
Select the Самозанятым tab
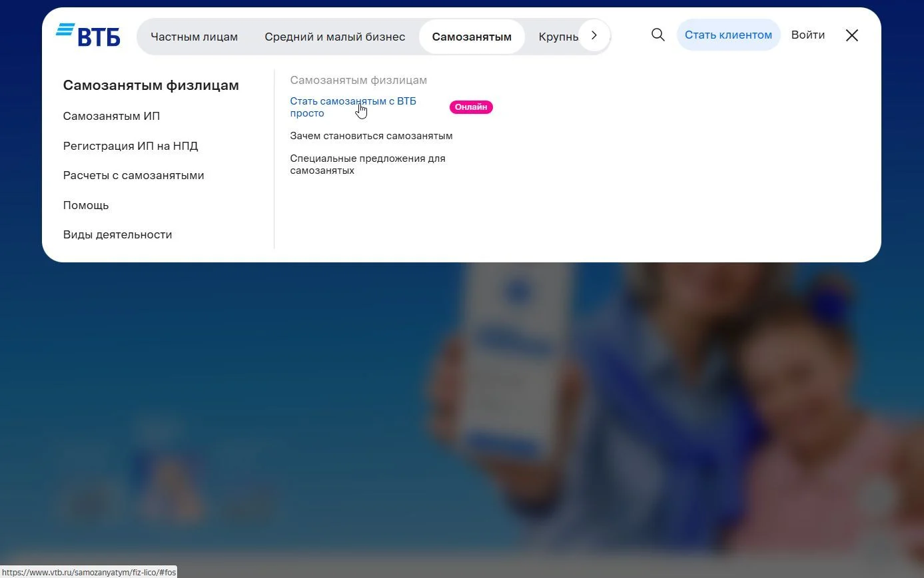472,37
